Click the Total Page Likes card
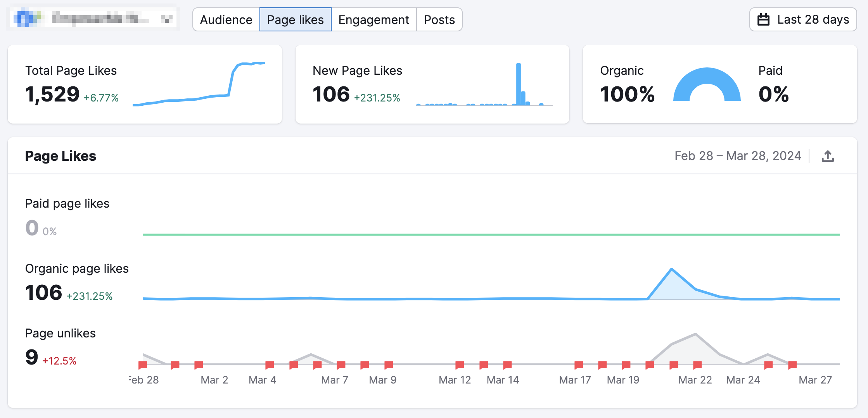Viewport: 868px width, 418px height. coord(145,84)
